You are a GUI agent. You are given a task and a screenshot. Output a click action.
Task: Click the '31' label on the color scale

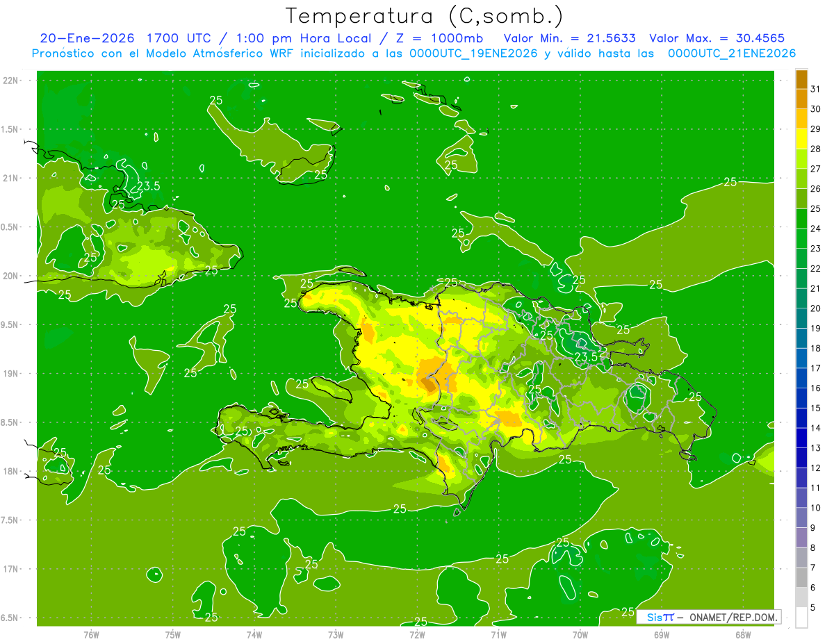click(x=815, y=89)
